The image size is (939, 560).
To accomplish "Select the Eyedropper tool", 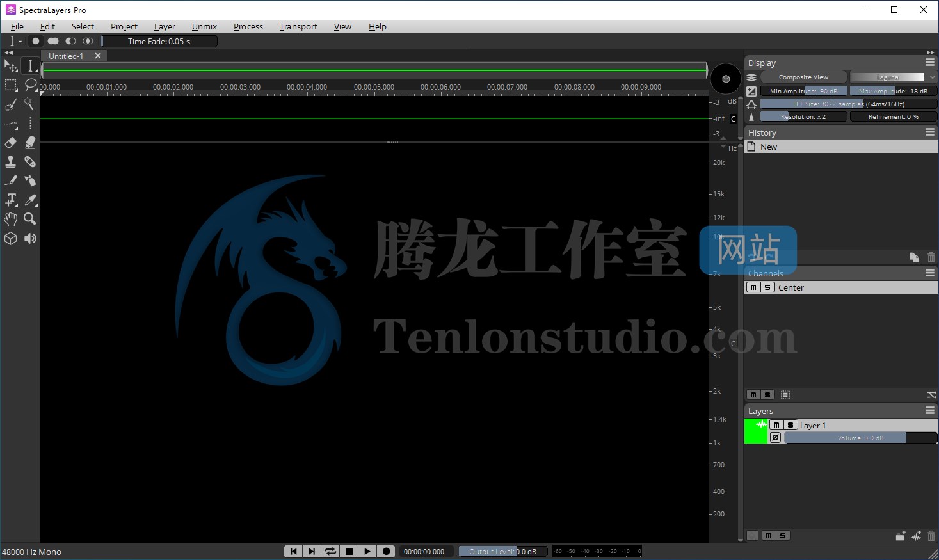I will pos(30,200).
